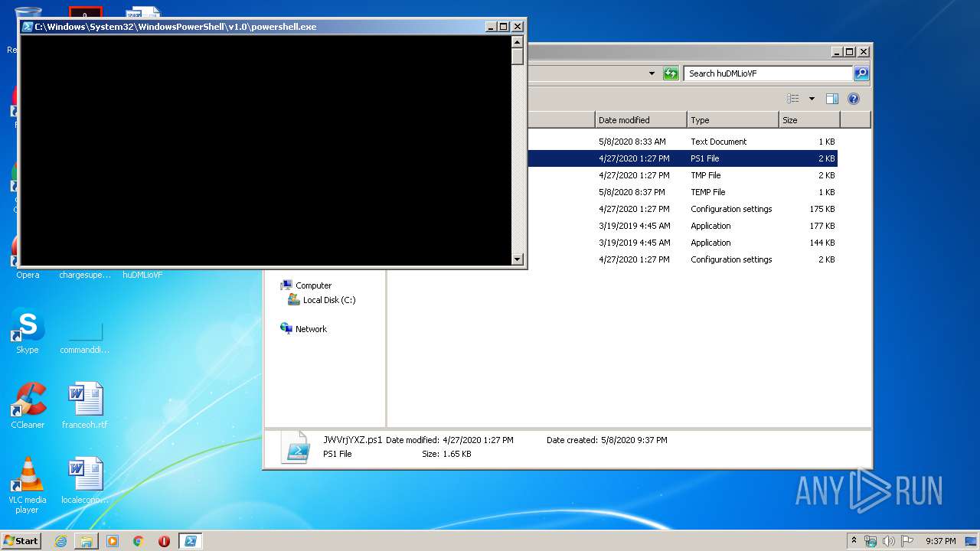Open the Opera browser taskbar icon
980x551 pixels.
(164, 541)
